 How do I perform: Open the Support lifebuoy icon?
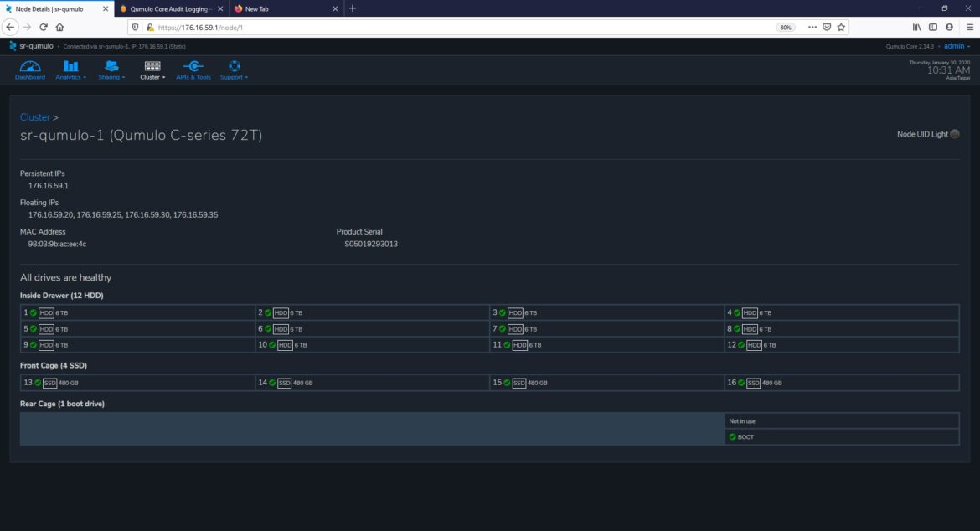click(235, 66)
